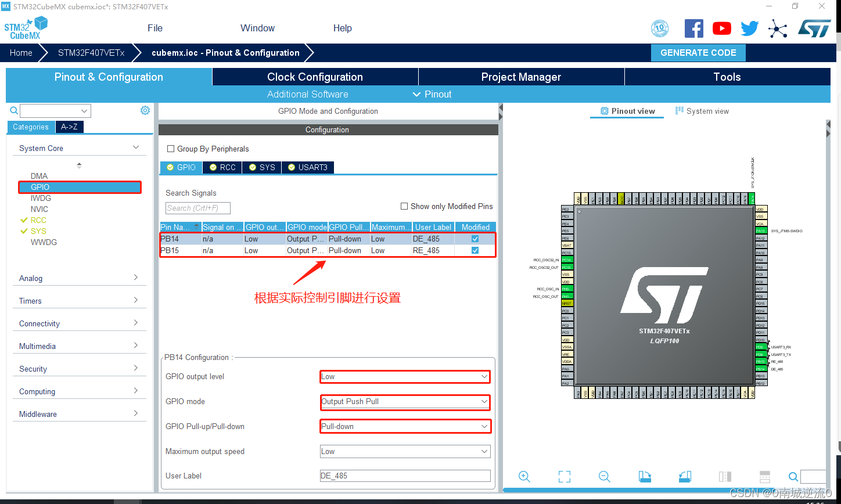Expand the Multimedia category
Screen dimensions: 841x504
[136, 345]
